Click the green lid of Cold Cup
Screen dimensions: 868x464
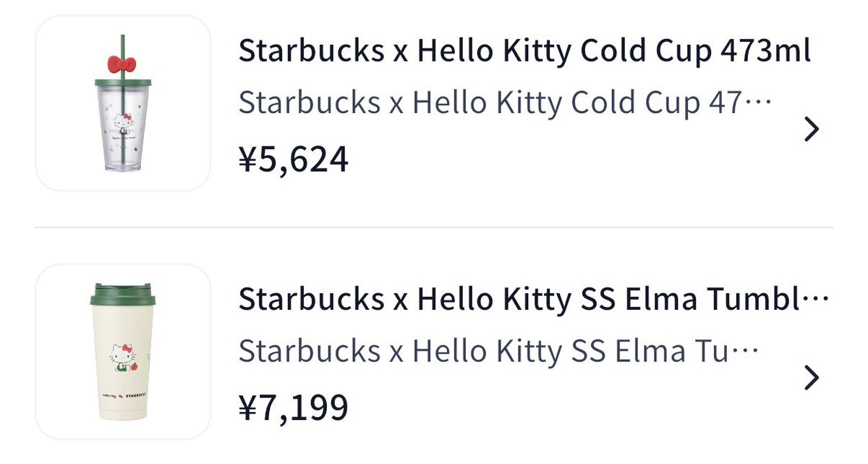click(x=123, y=83)
